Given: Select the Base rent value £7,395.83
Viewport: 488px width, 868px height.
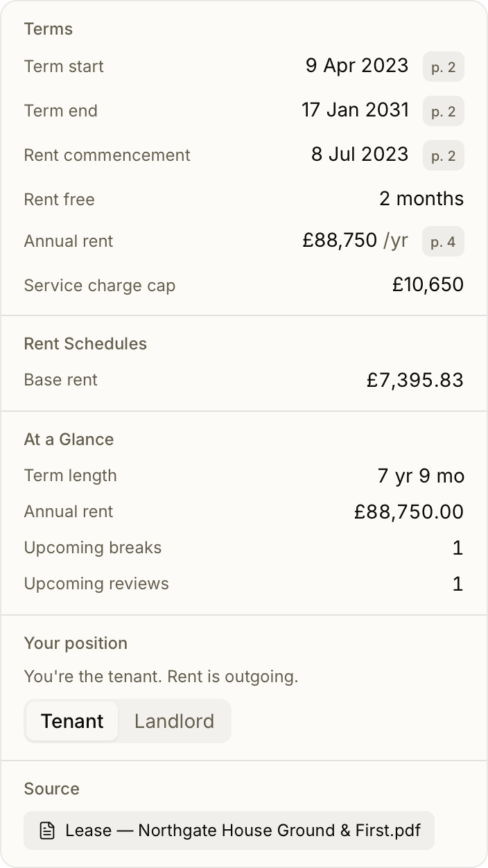Looking at the screenshot, I should point(415,380).
